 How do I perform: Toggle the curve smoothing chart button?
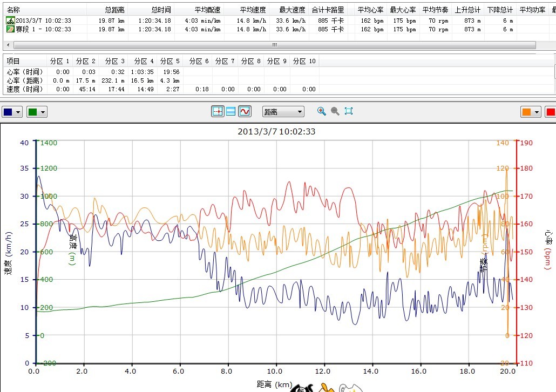tap(245, 111)
